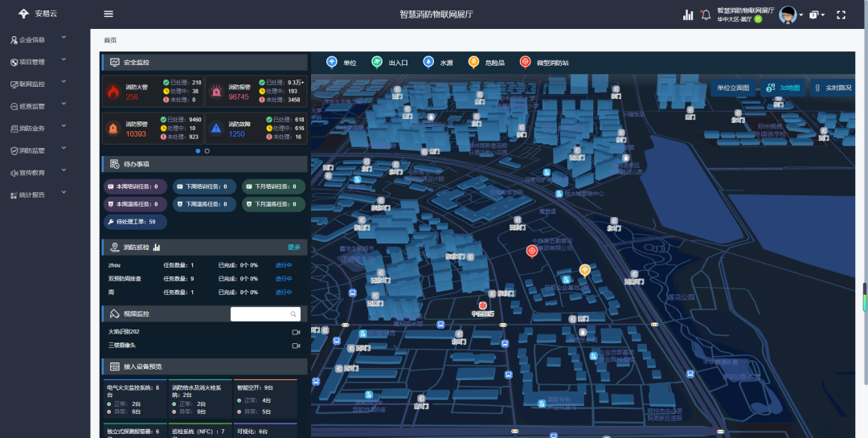Viewport: 868px width, 438px height.
Task: Open the 电气火灾监控系统 device card
Action: pos(135,399)
